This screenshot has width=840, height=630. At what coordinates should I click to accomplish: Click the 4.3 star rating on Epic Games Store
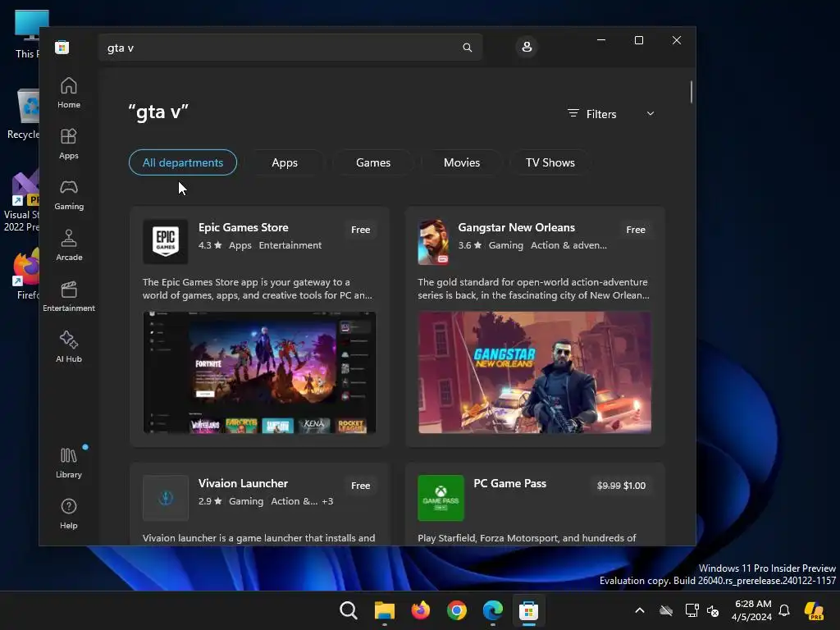(x=210, y=245)
